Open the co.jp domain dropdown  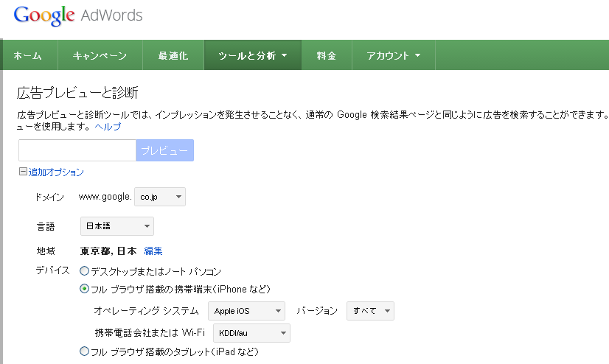click(160, 197)
